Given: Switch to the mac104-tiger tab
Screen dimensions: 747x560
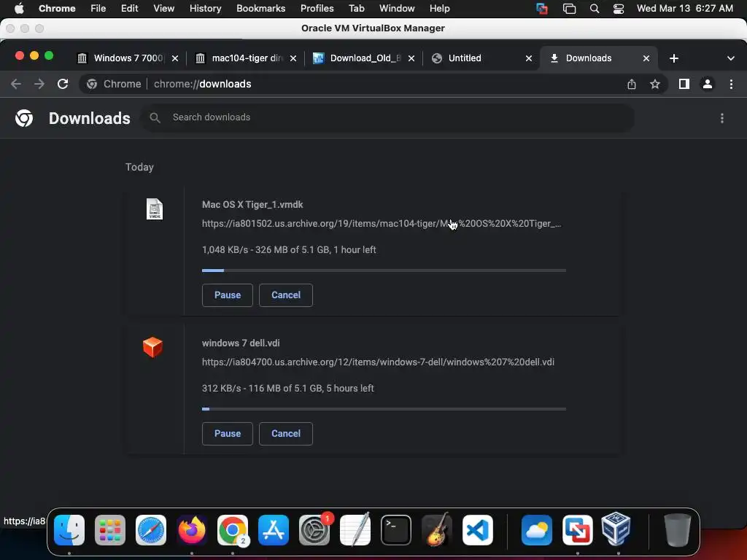Looking at the screenshot, I should click(x=247, y=58).
